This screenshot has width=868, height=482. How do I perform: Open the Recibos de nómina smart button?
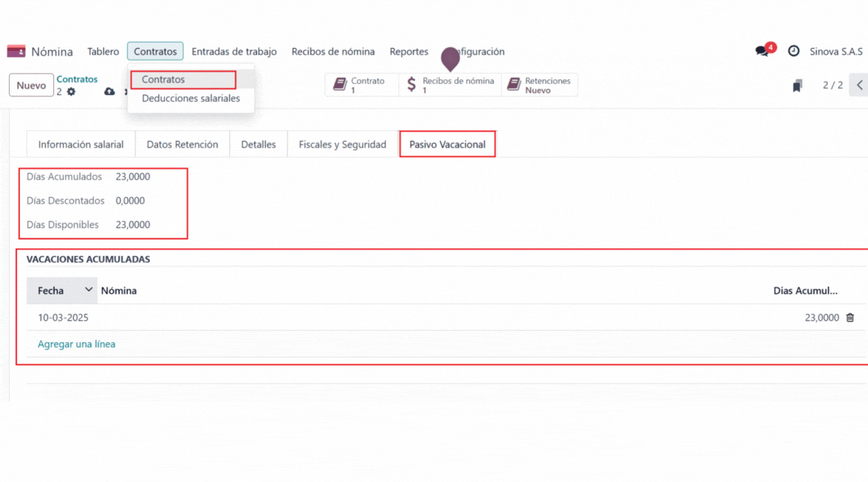tap(450, 85)
